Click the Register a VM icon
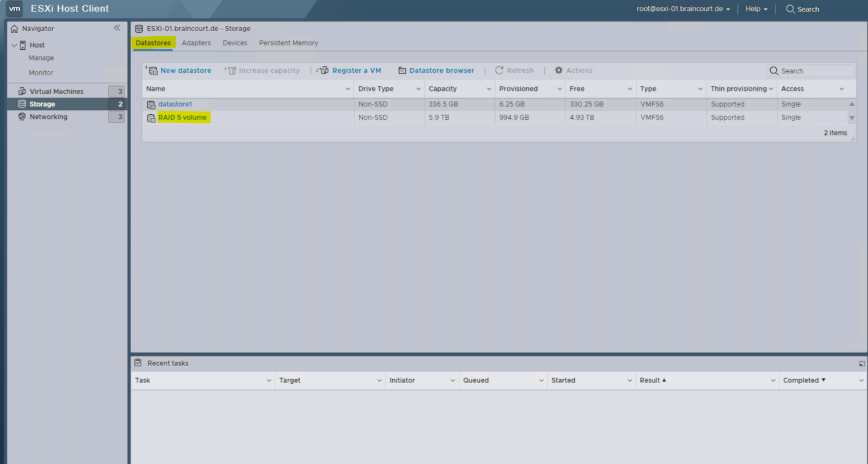Screen dimensions: 868x464 323,70
